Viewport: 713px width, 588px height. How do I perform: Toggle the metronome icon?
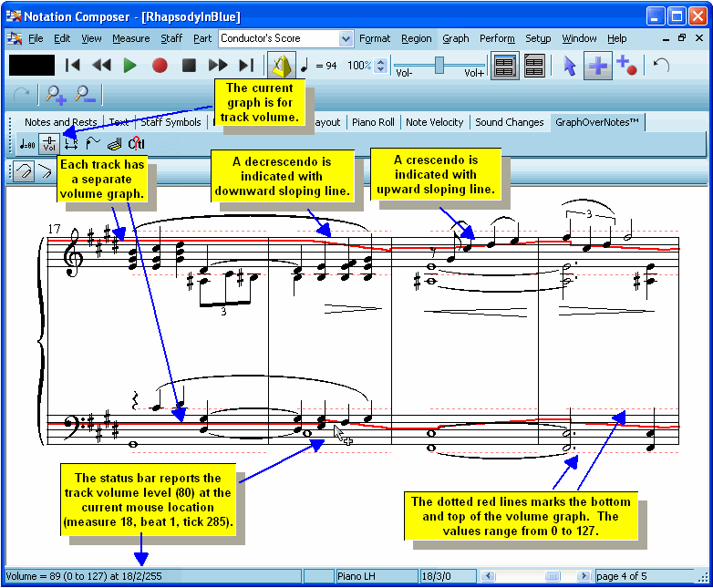click(282, 66)
